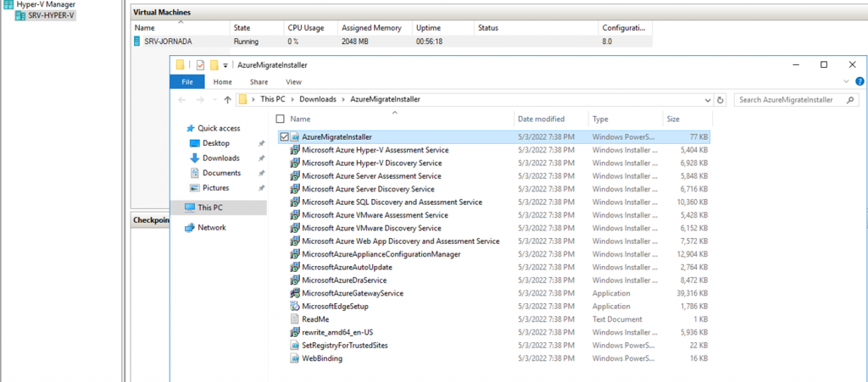Click Microsoft Azure VMware Assessment Service icon
Viewport: 868px width, 382px height.
296,215
